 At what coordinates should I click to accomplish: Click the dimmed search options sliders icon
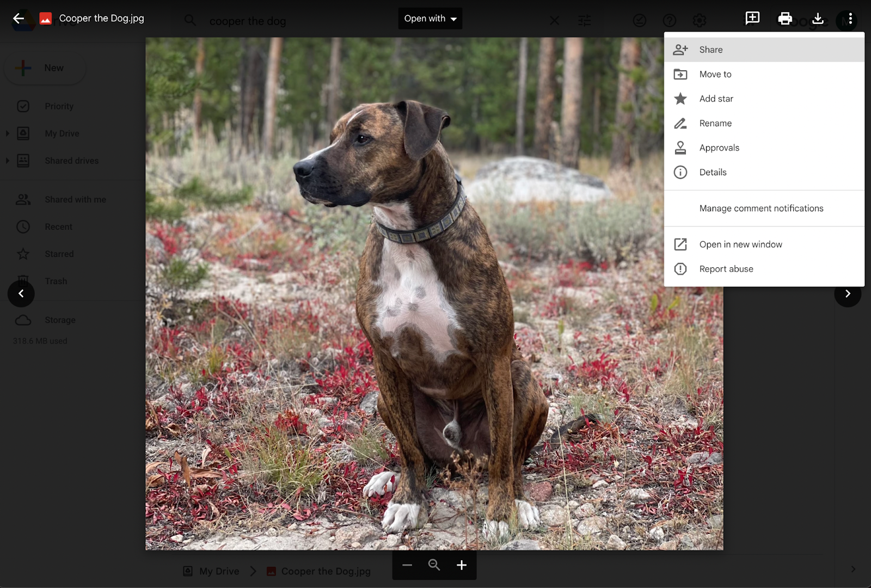point(584,21)
